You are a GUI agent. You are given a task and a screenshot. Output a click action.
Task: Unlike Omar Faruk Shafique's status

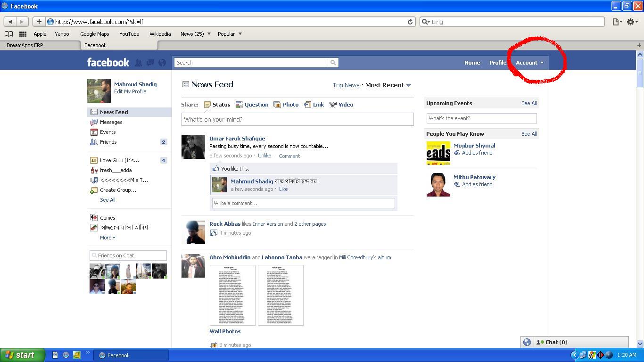(x=264, y=156)
